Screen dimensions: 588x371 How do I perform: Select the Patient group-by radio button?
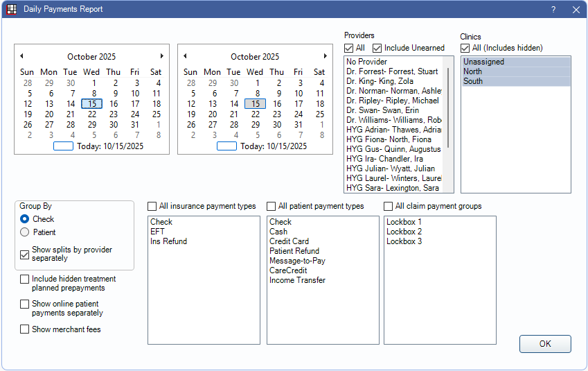tap(25, 232)
